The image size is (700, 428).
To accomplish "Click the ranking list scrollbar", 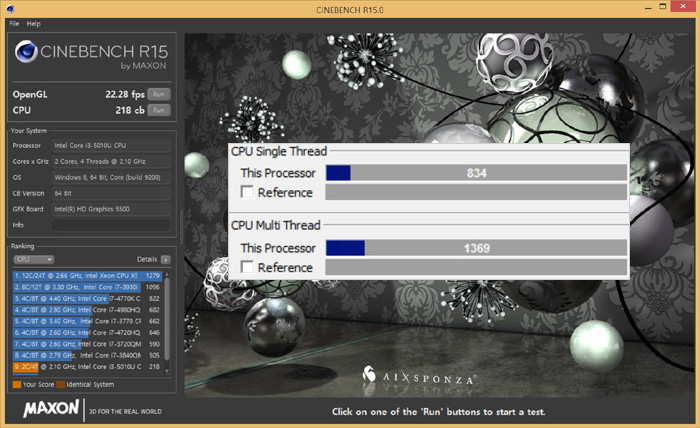I will tap(167, 320).
